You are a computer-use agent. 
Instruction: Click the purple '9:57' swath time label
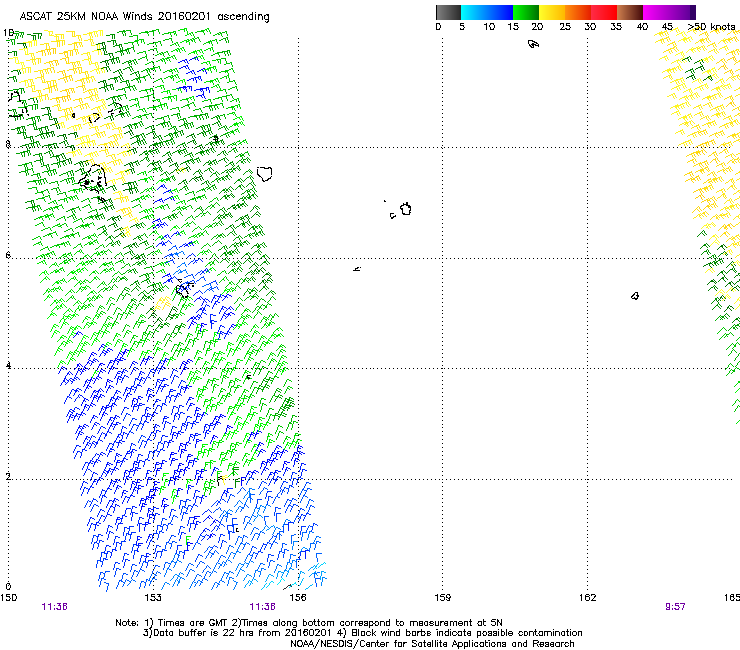point(675,607)
